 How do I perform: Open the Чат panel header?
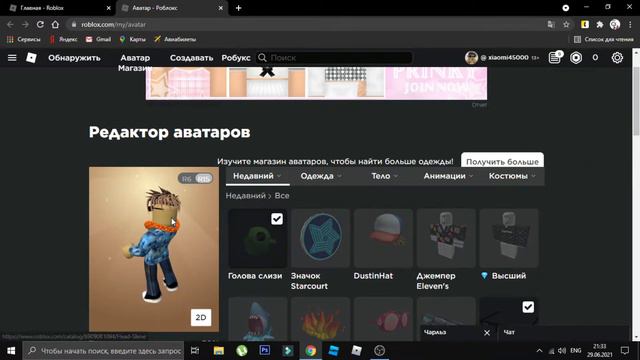pyautogui.click(x=563, y=333)
